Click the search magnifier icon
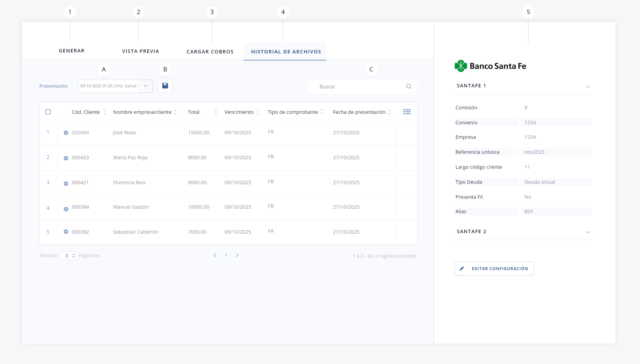This screenshot has height=364, width=640. (408, 86)
